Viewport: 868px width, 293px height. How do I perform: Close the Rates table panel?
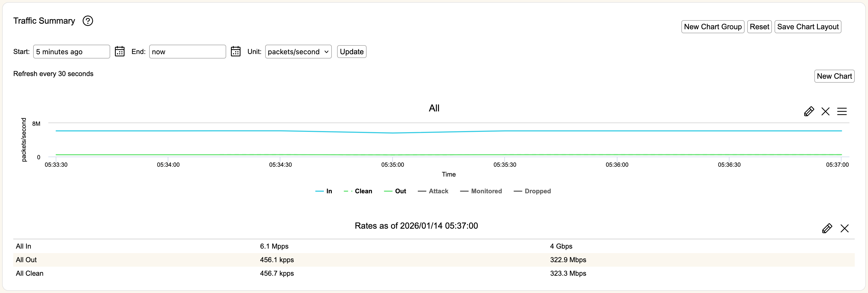[x=845, y=229]
